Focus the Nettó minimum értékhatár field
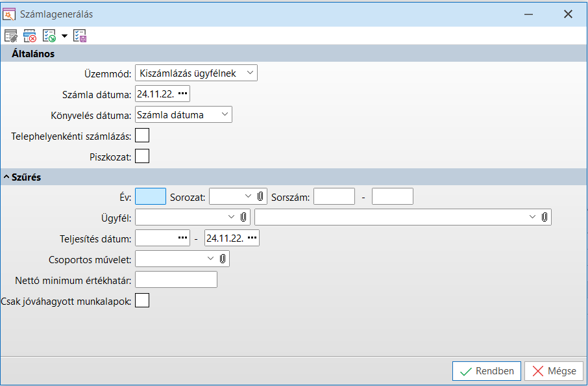This screenshot has width=588, height=386. click(176, 279)
